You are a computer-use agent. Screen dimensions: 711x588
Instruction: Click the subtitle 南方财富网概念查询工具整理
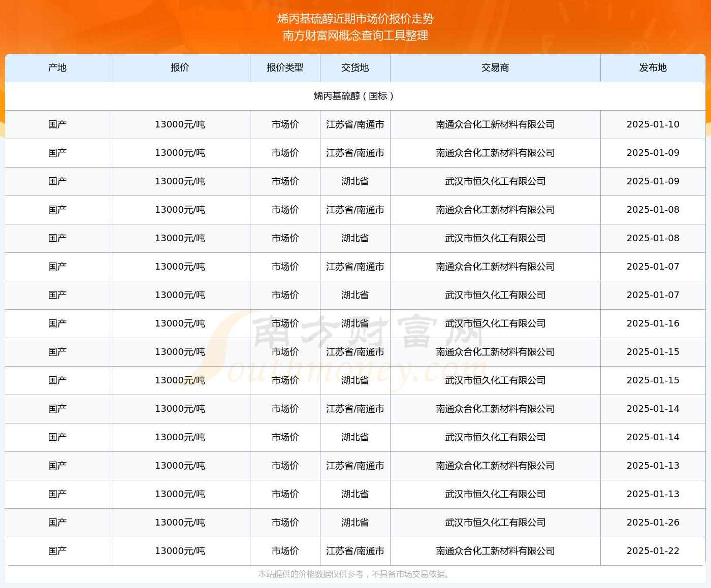pyautogui.click(x=355, y=36)
